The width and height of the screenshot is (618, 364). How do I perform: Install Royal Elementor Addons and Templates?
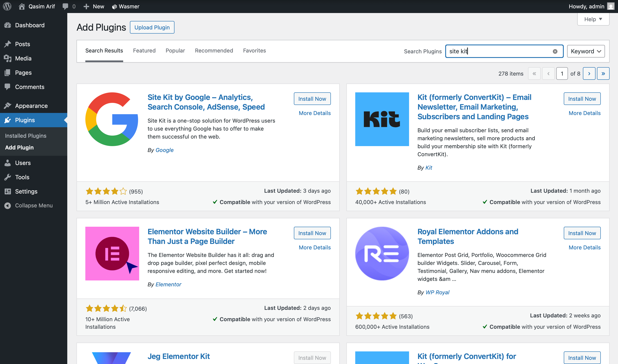coord(582,233)
